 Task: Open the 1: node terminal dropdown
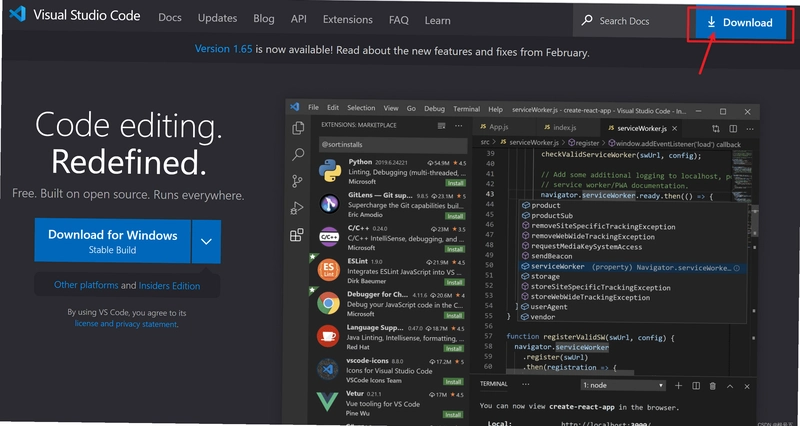623,385
